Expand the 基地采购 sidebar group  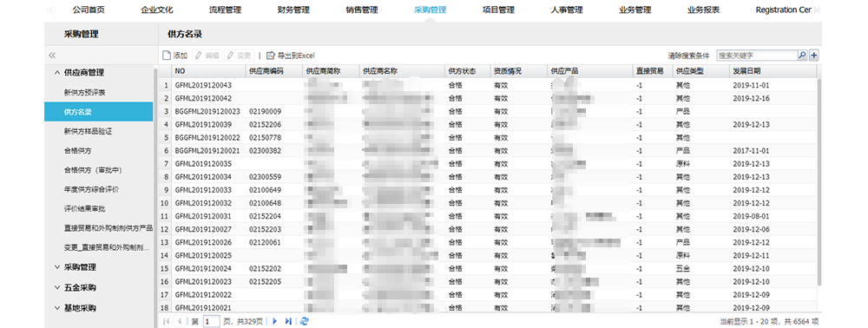pyautogui.click(x=57, y=308)
